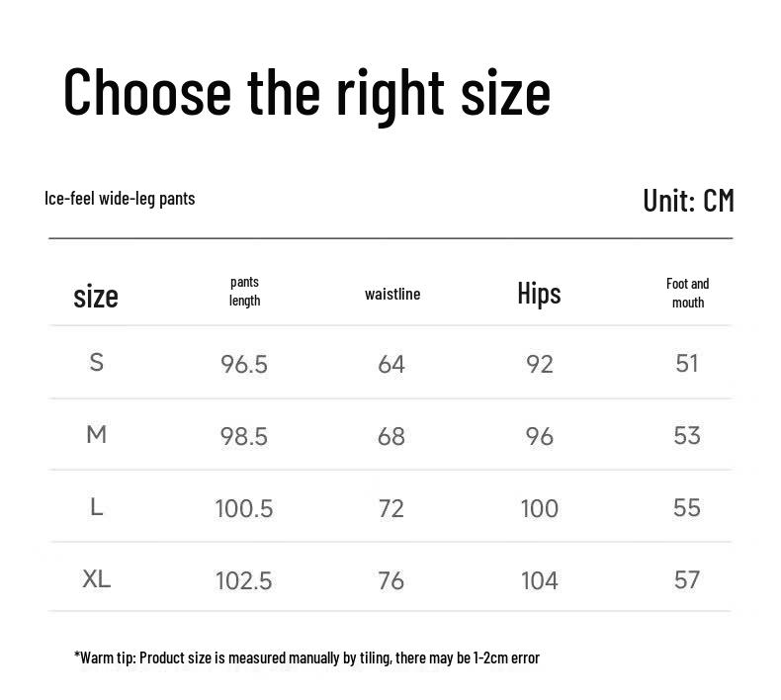The height and width of the screenshot is (700, 781).
Task: Click the 100 hips value
Action: tap(540, 508)
